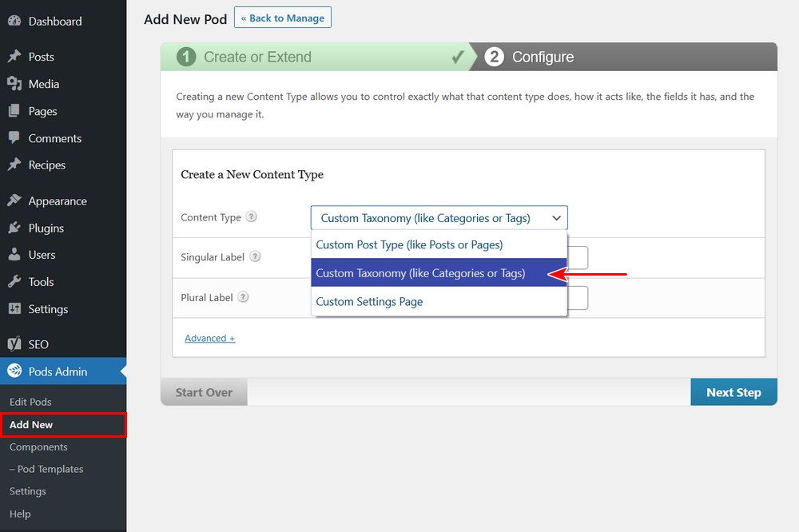Image resolution: width=799 pixels, height=532 pixels.
Task: Open Pages menu item
Action: pyautogui.click(x=63, y=111)
